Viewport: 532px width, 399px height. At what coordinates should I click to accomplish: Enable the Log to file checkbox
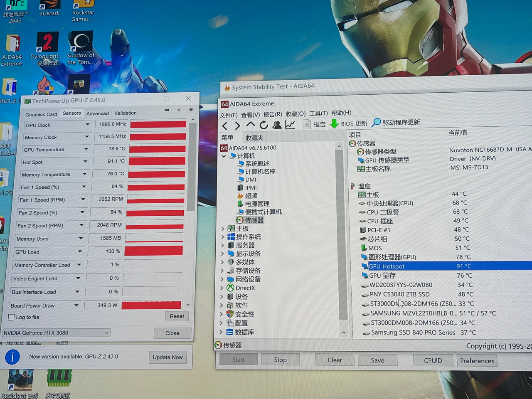(11, 317)
